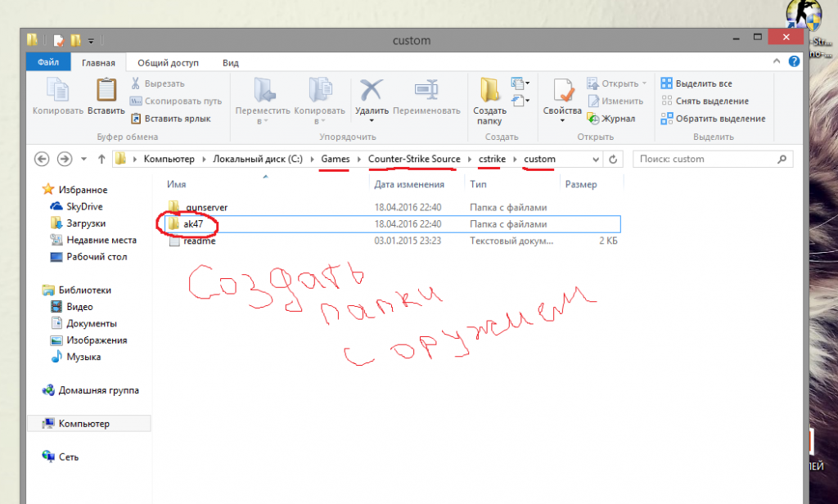
Task: Switch to the Вид ribbon tab
Action: pos(231,63)
